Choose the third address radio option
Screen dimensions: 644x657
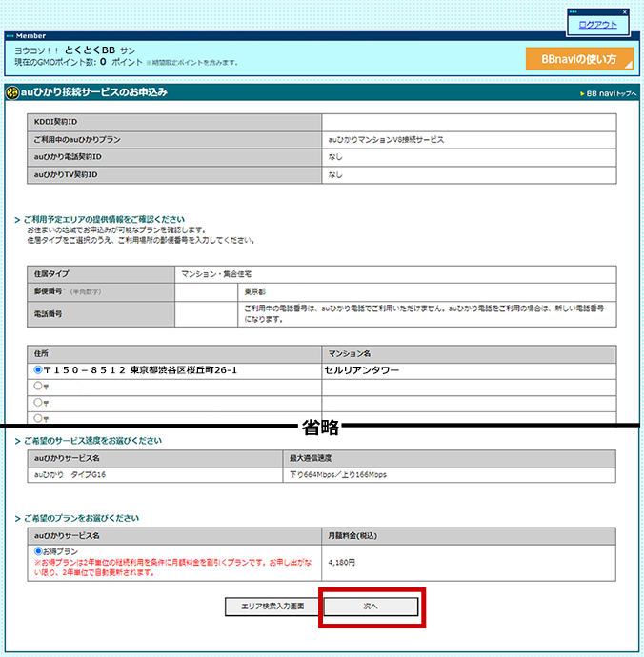tap(38, 402)
